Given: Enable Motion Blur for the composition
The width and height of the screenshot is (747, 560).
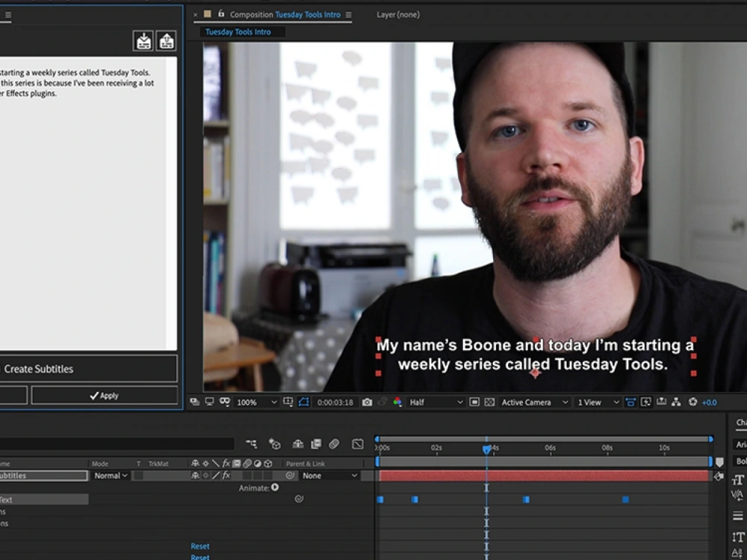Looking at the screenshot, I should click(x=334, y=444).
